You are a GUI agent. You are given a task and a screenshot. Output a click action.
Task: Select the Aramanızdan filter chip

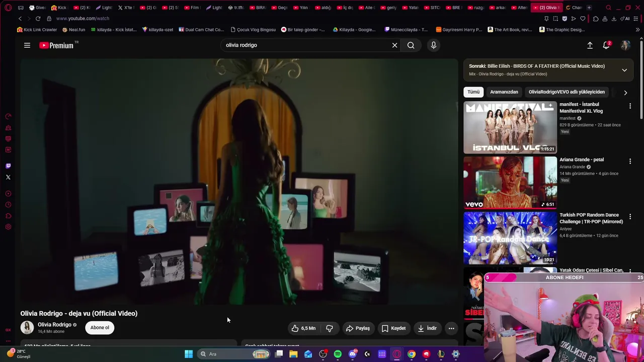point(504,92)
